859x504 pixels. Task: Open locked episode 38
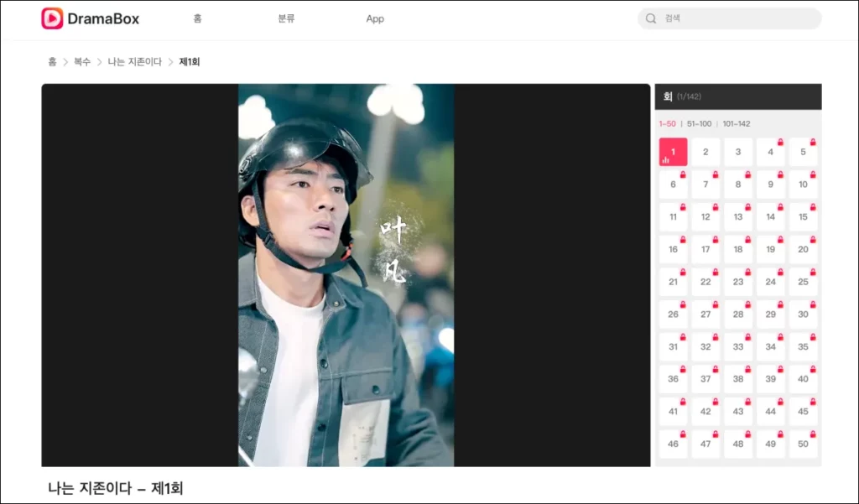(x=738, y=379)
